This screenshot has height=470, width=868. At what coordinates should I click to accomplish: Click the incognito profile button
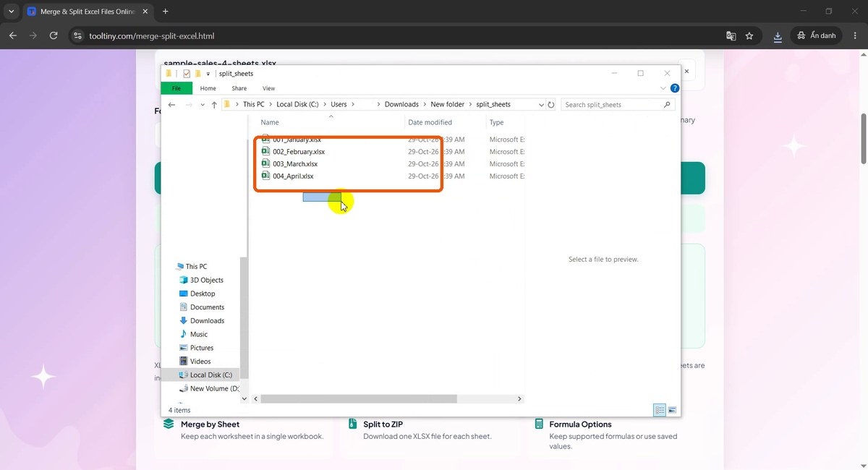point(817,35)
